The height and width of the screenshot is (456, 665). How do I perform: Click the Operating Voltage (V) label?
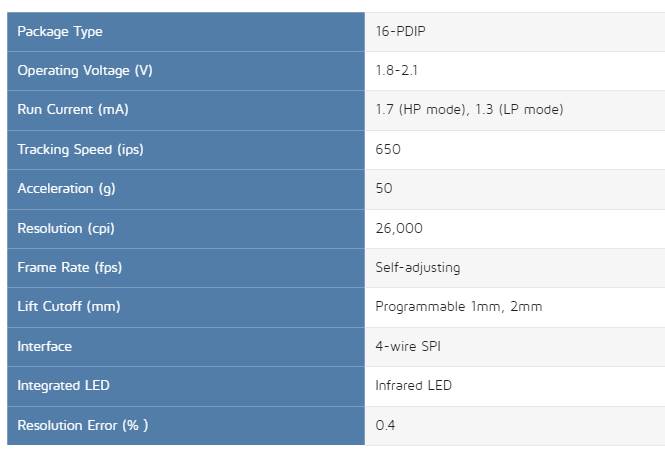coord(85,70)
